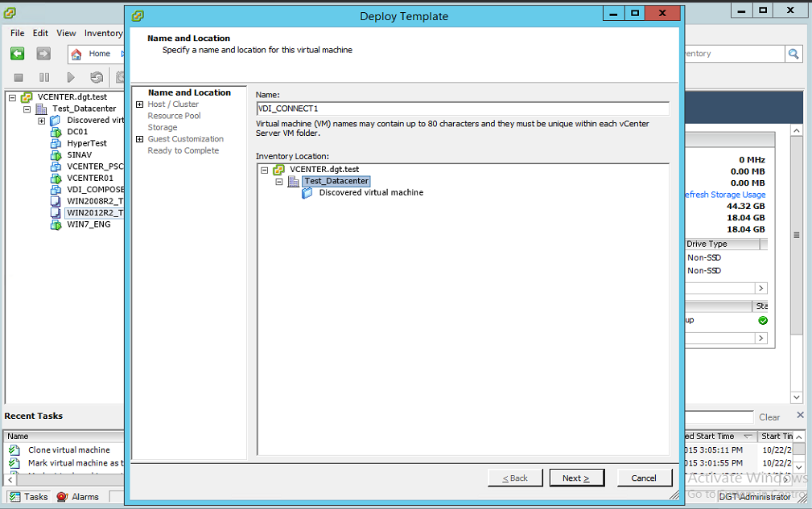812x509 pixels.
Task: Click the Test_Datacenter icon in main tree
Action: (41, 109)
